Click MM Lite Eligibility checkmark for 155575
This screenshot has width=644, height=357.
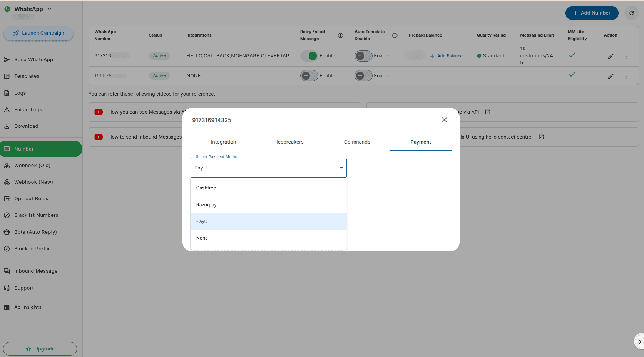[x=572, y=75]
